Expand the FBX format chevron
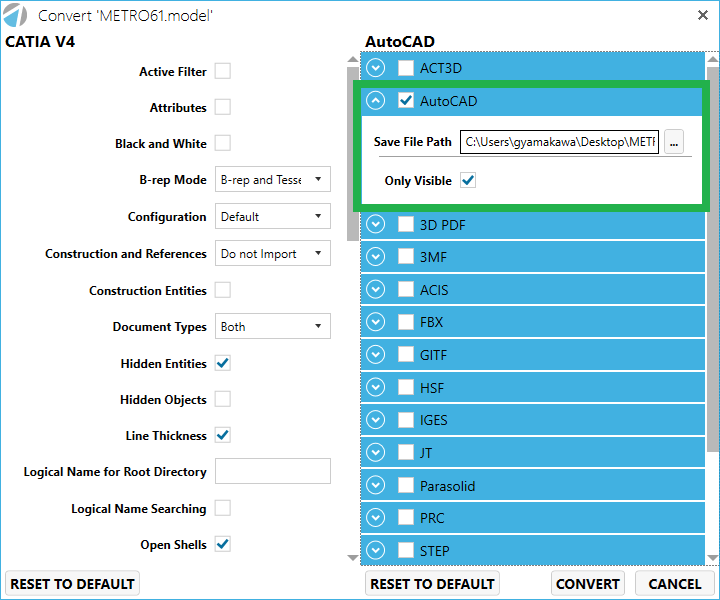This screenshot has width=720, height=600. pos(376,322)
